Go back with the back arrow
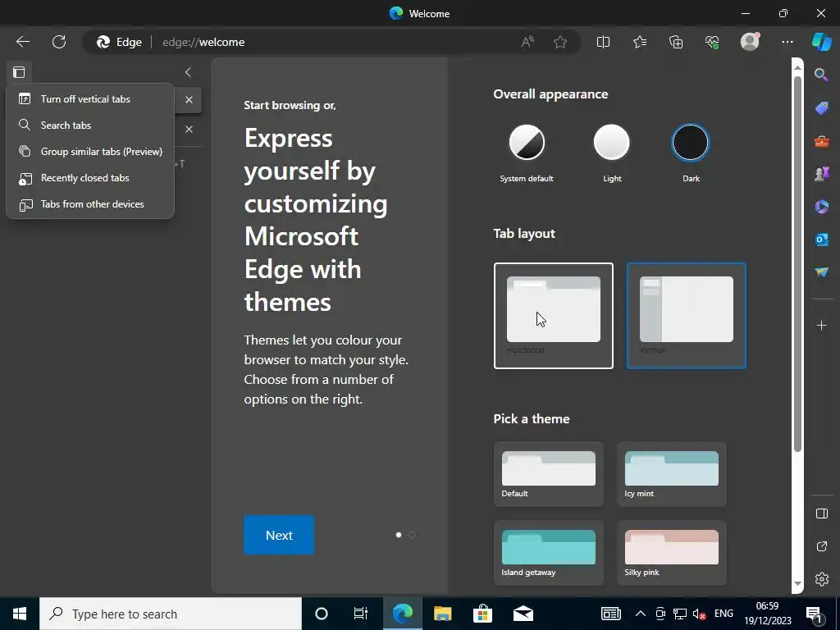This screenshot has height=630, width=840. [23, 42]
